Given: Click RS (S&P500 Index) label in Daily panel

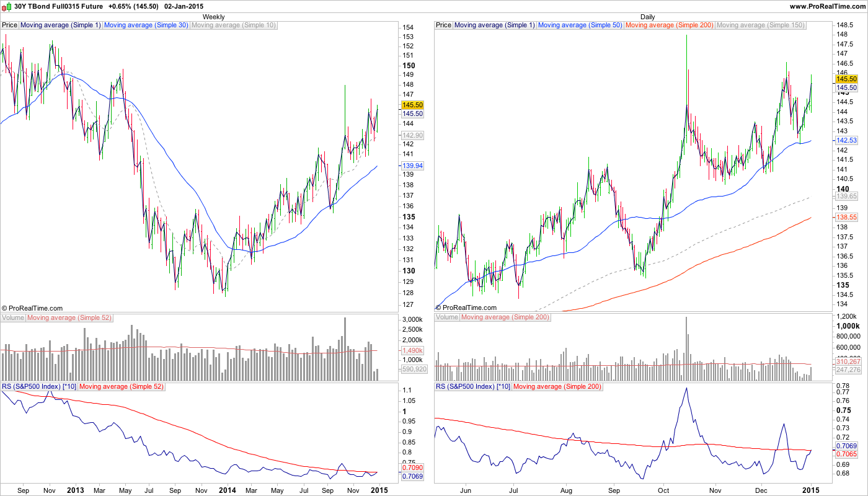Looking at the screenshot, I should point(473,386).
